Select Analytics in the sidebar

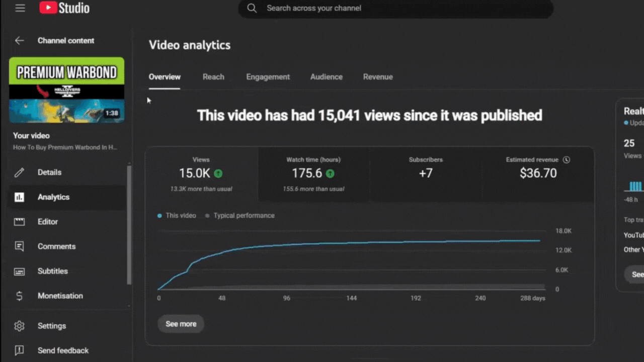click(67, 197)
